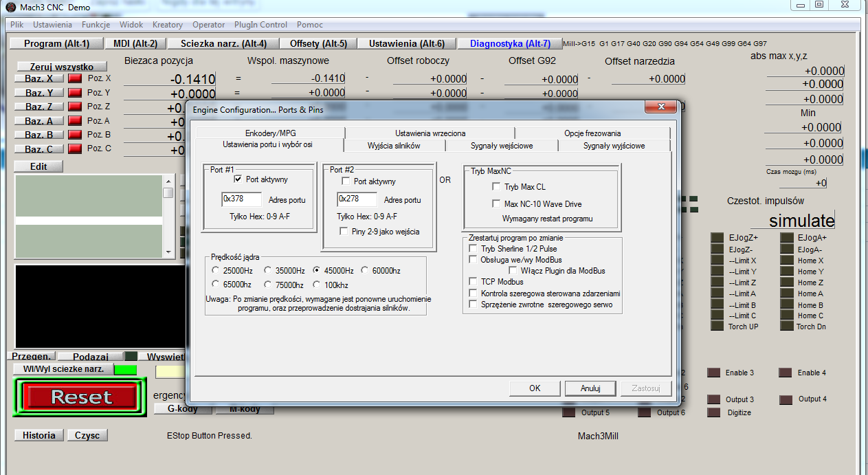Click the Port #1 address field 0x378
This screenshot has height=475, width=868.
click(241, 199)
